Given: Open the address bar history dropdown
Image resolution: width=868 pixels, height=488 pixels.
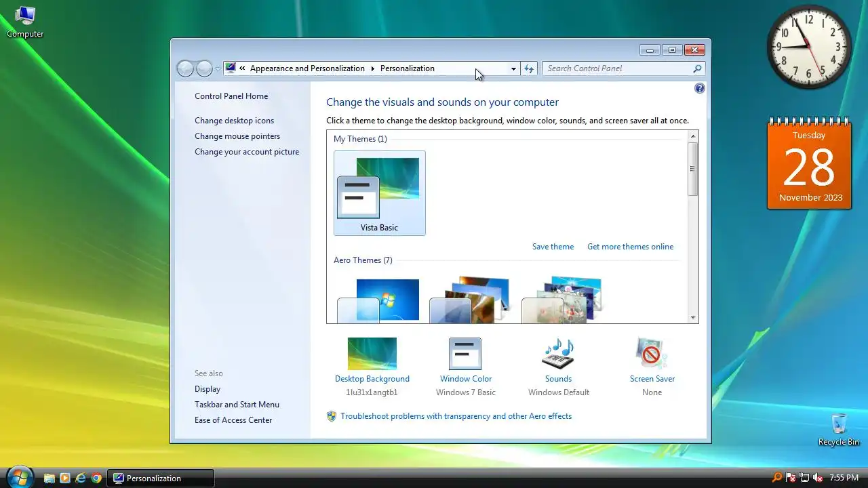Looking at the screenshot, I should coord(513,68).
